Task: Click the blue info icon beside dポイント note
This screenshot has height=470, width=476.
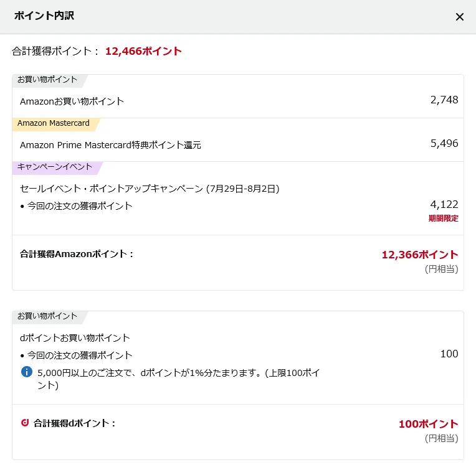Action: (27, 372)
